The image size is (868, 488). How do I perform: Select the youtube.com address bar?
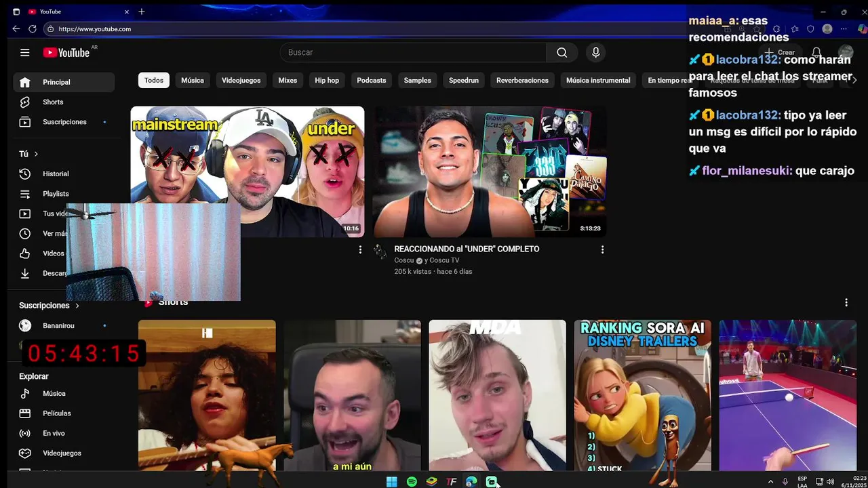(366, 29)
